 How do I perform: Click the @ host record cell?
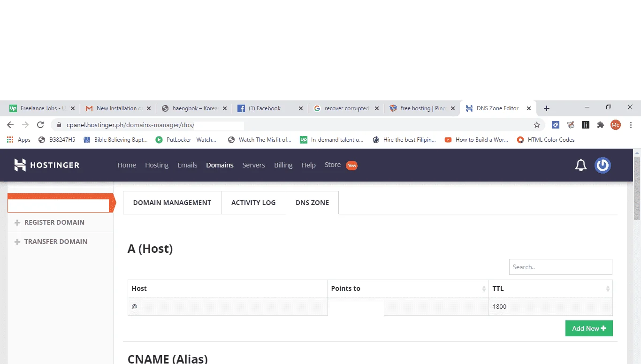pos(228,306)
